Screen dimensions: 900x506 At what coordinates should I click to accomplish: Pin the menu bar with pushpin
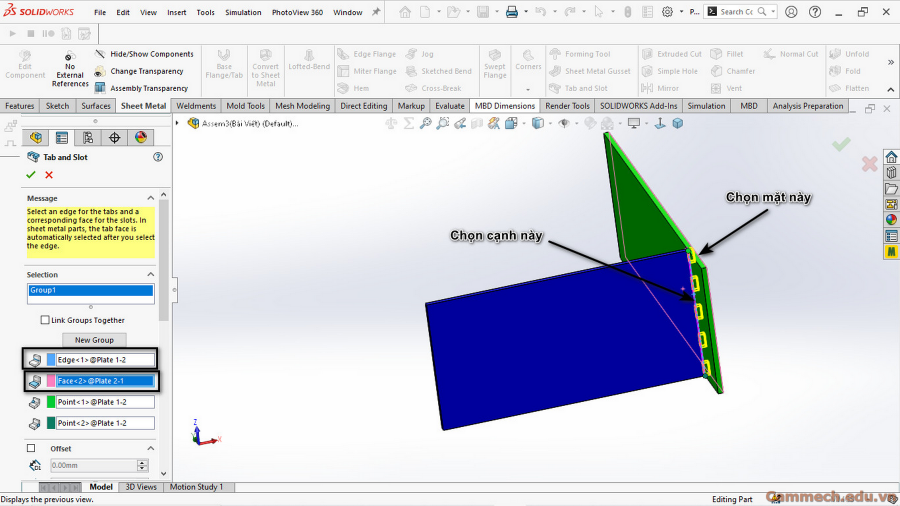tap(376, 12)
